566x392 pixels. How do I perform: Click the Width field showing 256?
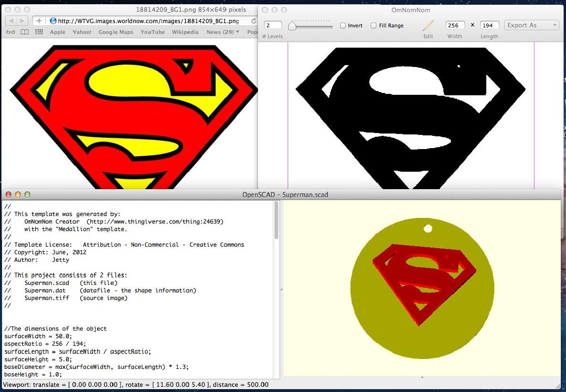(455, 25)
